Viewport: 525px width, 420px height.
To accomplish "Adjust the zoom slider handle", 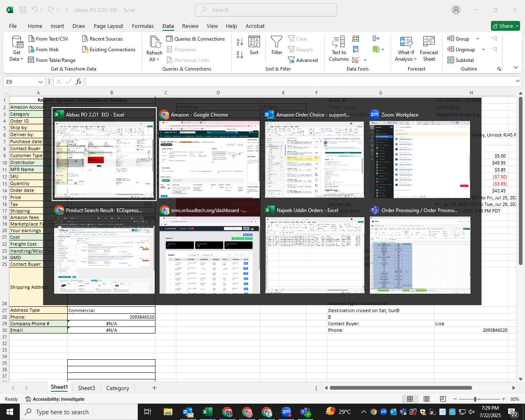I will pyautogui.click(x=475, y=399).
